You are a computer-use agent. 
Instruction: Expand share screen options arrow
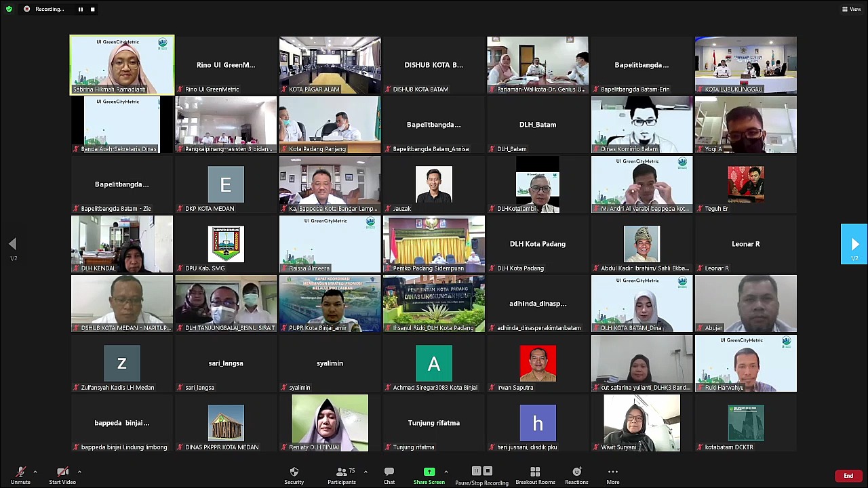tap(446, 472)
